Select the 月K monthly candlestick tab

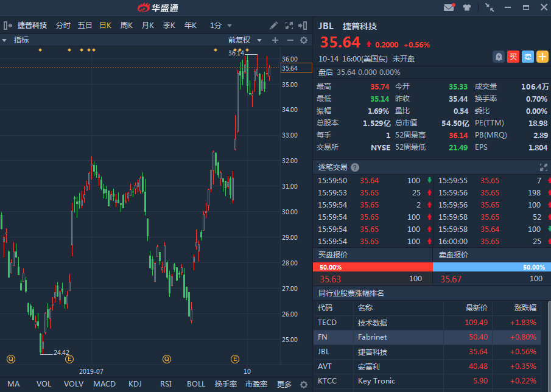pyautogui.click(x=148, y=26)
